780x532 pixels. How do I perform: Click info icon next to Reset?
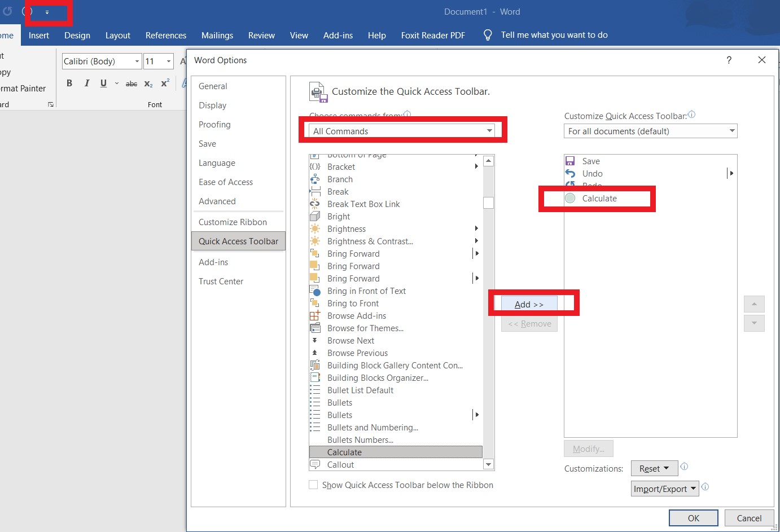click(684, 467)
